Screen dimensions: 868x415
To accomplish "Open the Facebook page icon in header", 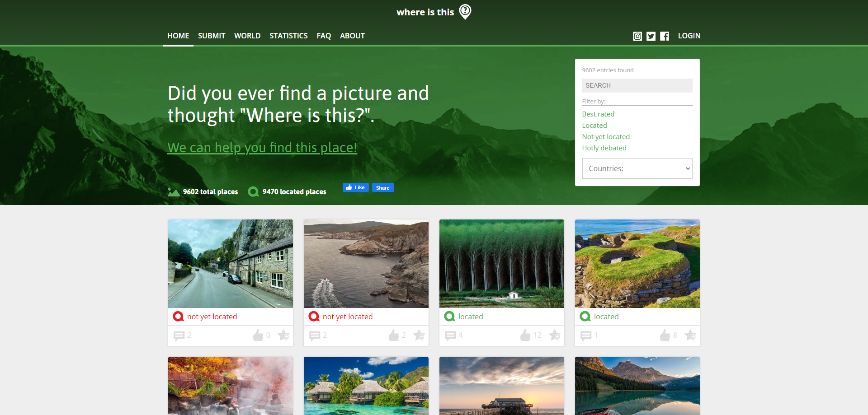I will point(664,36).
